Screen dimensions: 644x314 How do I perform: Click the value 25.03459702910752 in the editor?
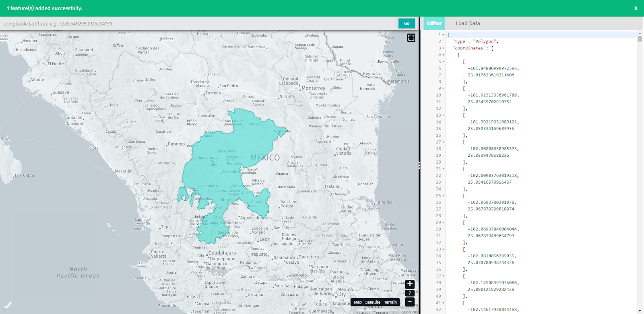(490, 102)
